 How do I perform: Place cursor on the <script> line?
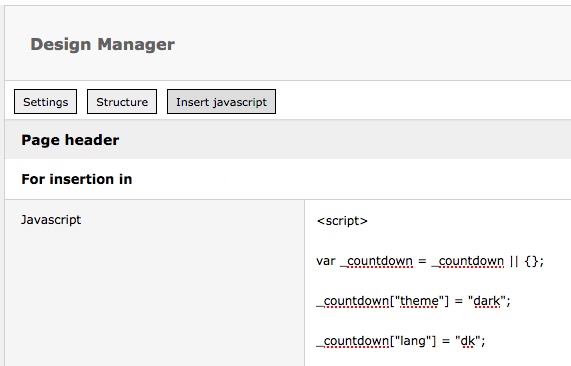tap(342, 221)
